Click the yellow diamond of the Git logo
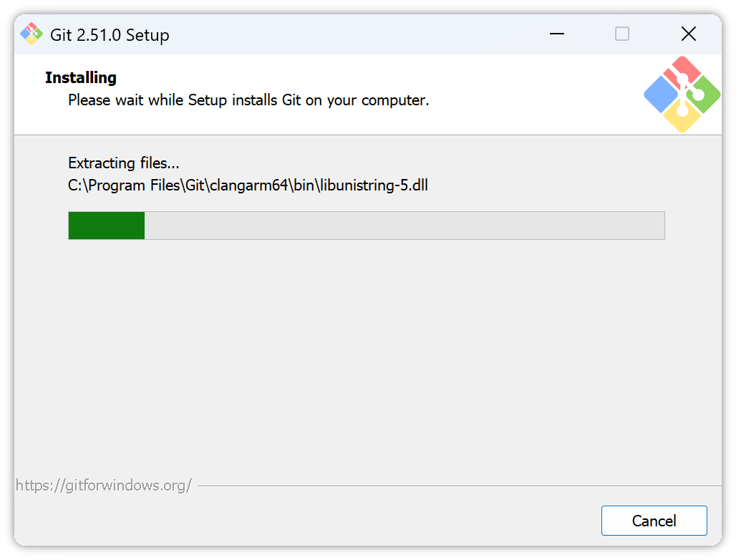The width and height of the screenshot is (736, 560). point(681,117)
